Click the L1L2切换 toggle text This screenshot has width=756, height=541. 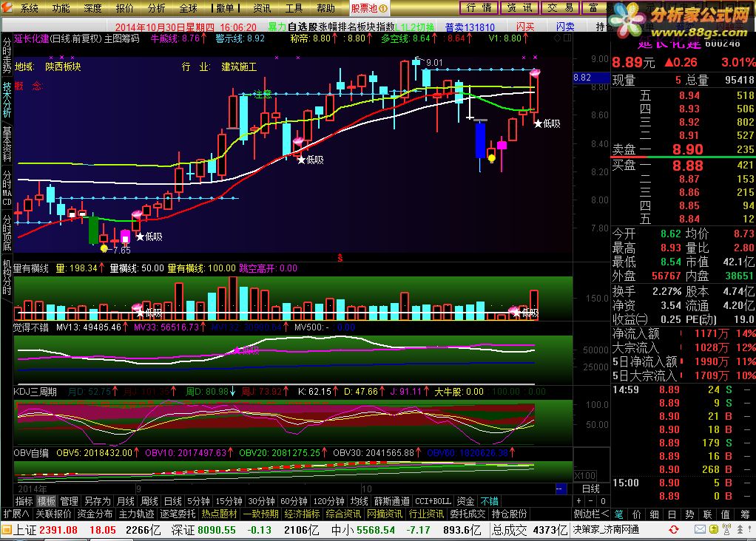pos(415,27)
